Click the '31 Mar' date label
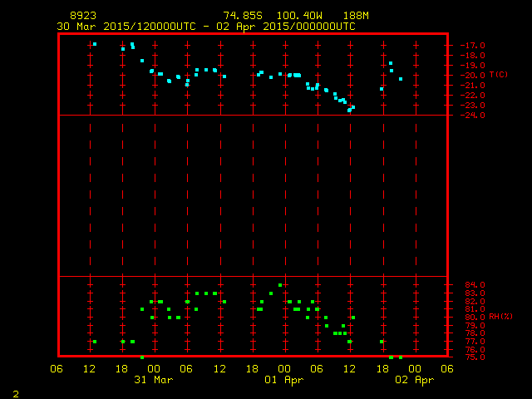Image resolution: width=532 pixels, height=399 pixels. pos(154,380)
